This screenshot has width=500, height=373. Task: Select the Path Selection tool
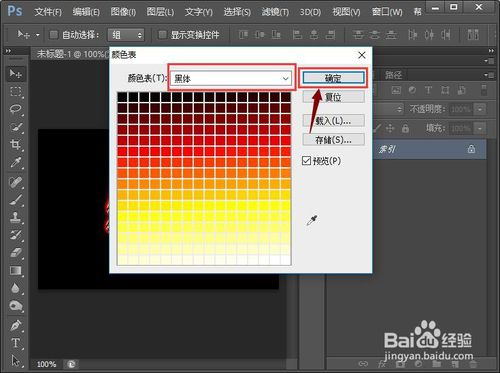[x=15, y=360]
